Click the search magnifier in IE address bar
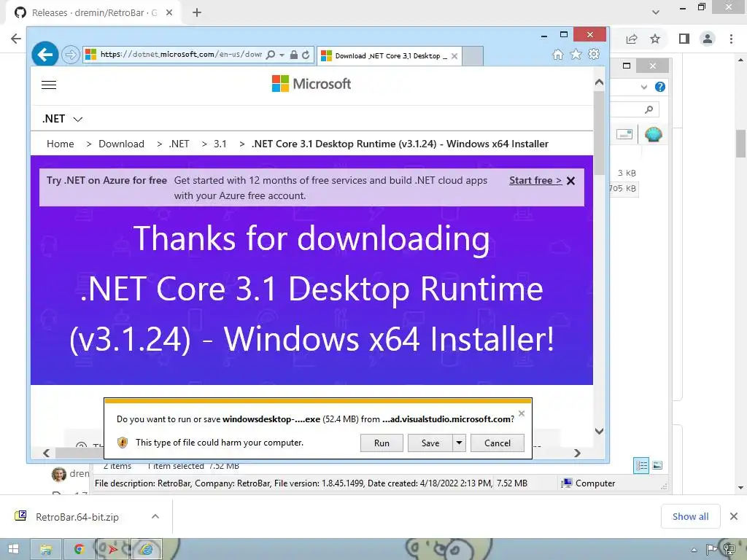The height and width of the screenshot is (560, 747). [x=270, y=55]
